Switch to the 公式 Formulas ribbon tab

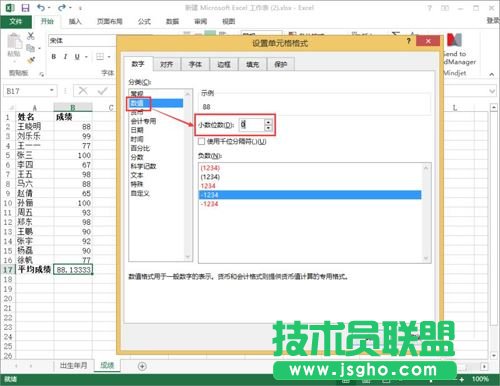(144, 22)
